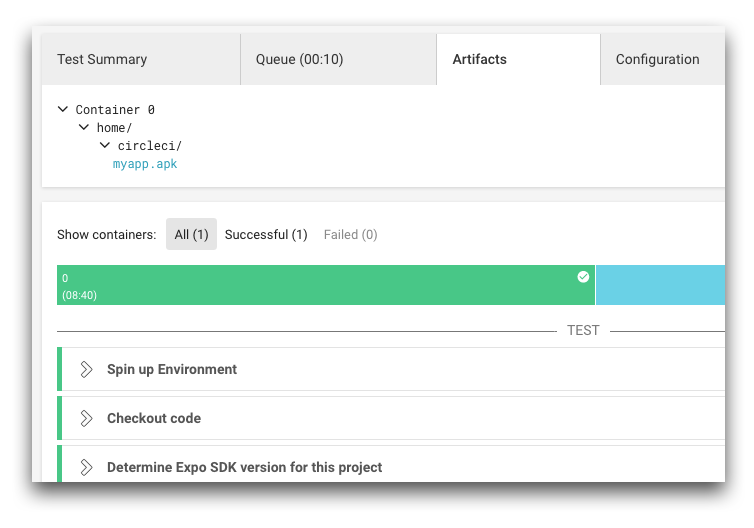Expand the Determine Expo SDK version step arrow

click(86, 467)
